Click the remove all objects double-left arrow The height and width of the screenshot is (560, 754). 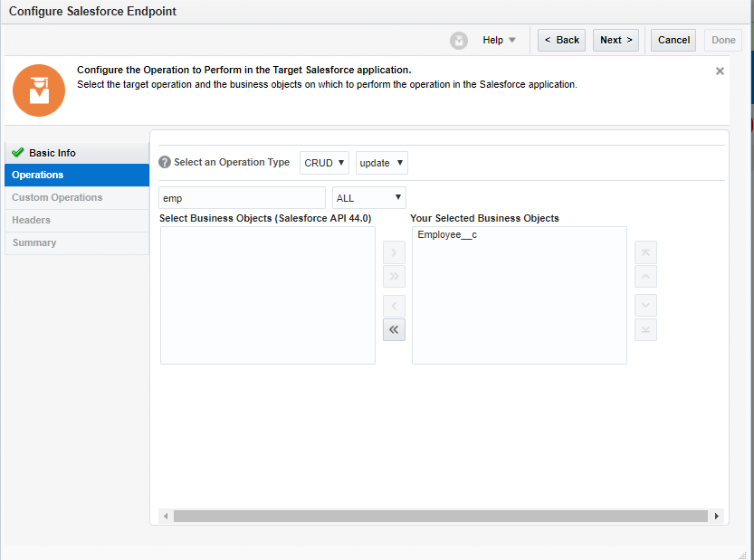(x=394, y=329)
